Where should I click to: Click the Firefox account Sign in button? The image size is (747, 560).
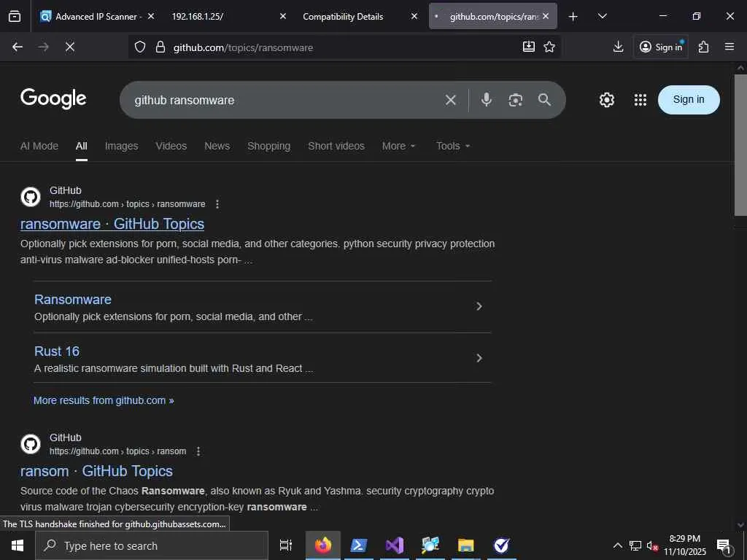point(660,47)
